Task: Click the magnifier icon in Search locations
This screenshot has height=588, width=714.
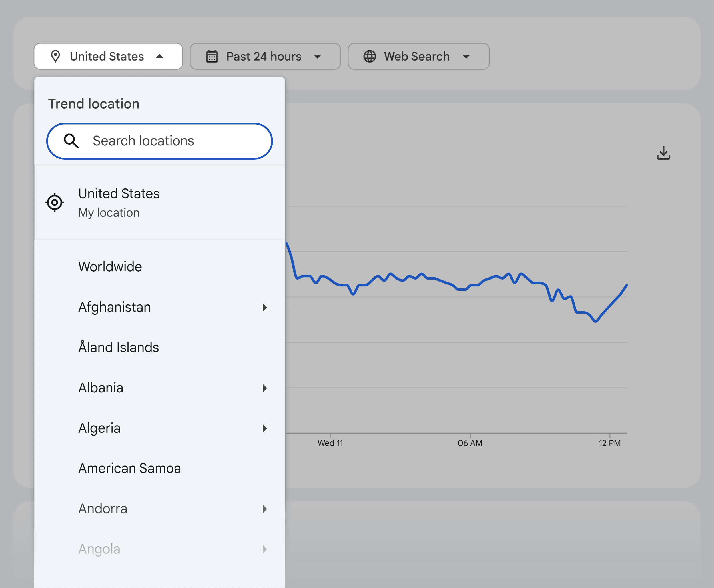Action: coord(71,141)
